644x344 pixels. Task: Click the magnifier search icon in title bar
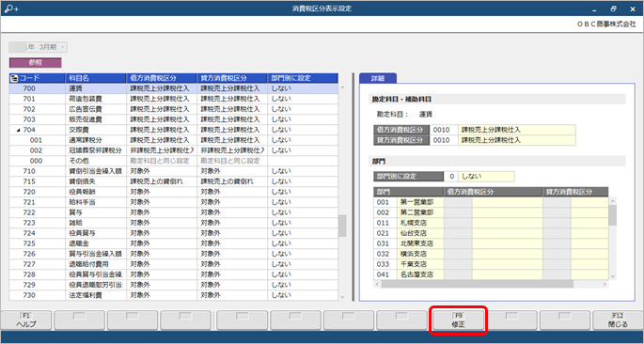click(x=11, y=8)
